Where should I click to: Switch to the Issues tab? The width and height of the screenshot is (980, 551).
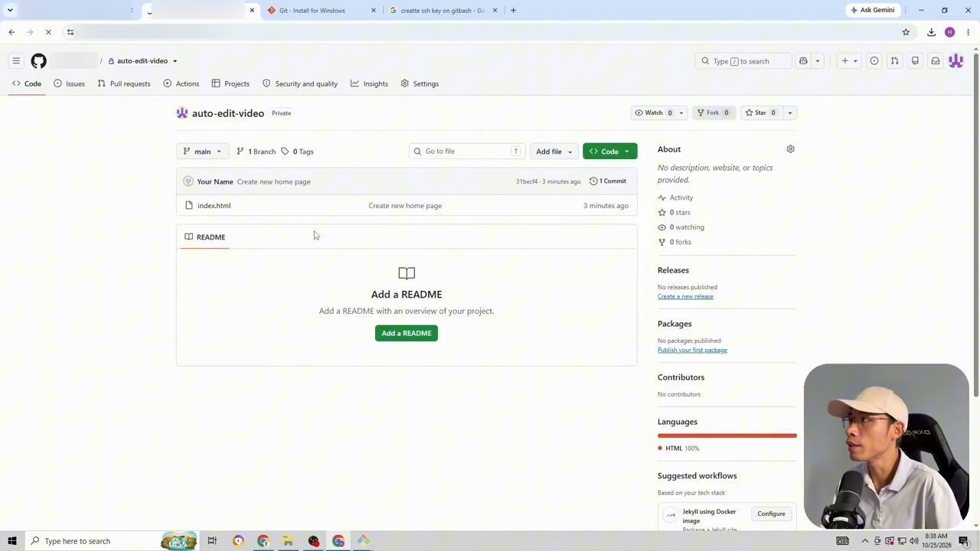(69, 83)
